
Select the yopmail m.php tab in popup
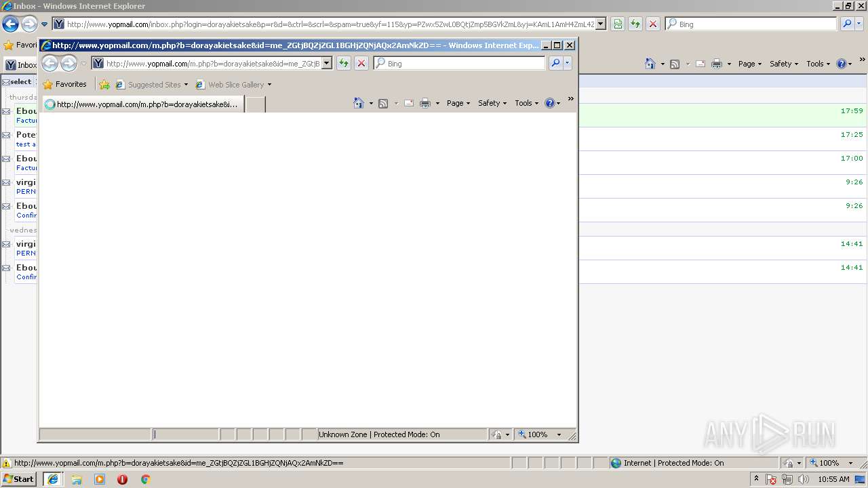click(x=143, y=104)
